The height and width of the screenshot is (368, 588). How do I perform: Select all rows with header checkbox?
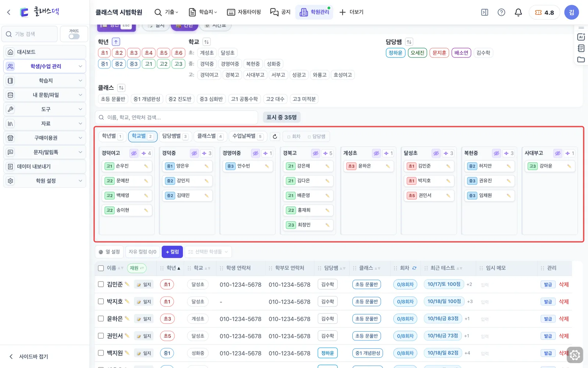tap(101, 268)
